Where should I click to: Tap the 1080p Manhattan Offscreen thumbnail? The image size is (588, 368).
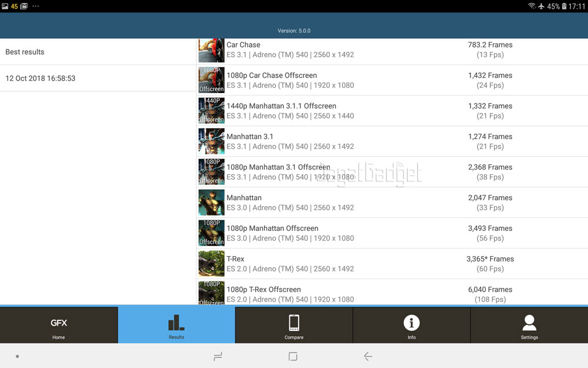(212, 233)
